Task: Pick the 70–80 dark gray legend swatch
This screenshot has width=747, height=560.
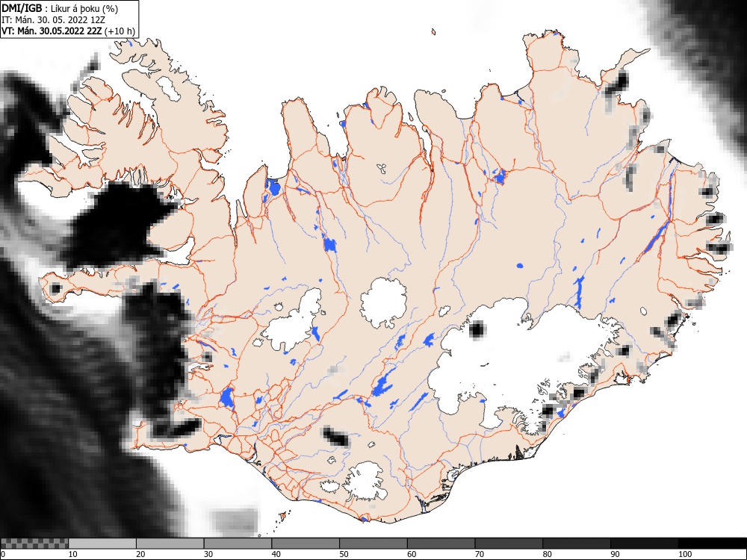Action: click(x=508, y=544)
